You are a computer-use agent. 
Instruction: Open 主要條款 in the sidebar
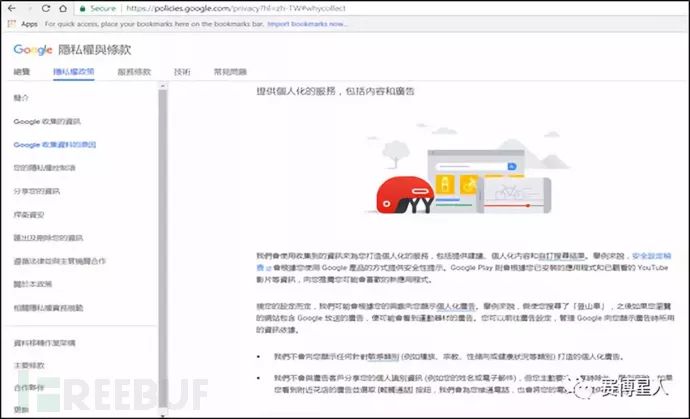(x=30, y=366)
